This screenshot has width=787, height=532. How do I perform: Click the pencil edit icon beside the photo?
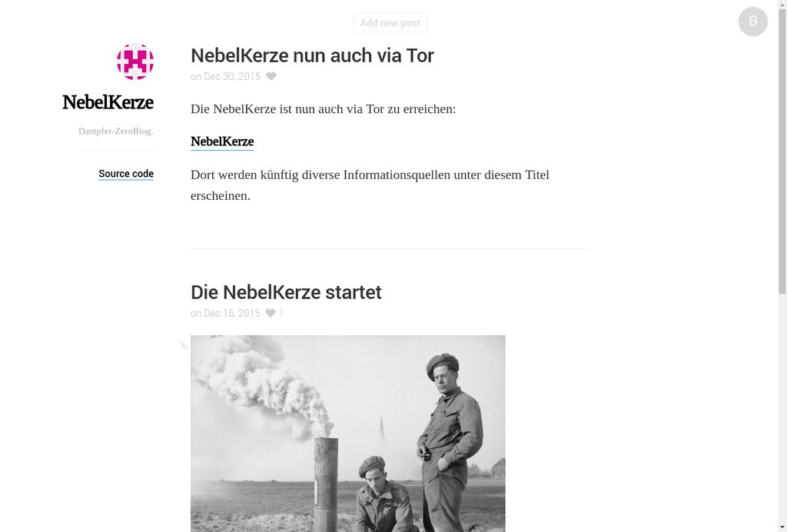183,344
